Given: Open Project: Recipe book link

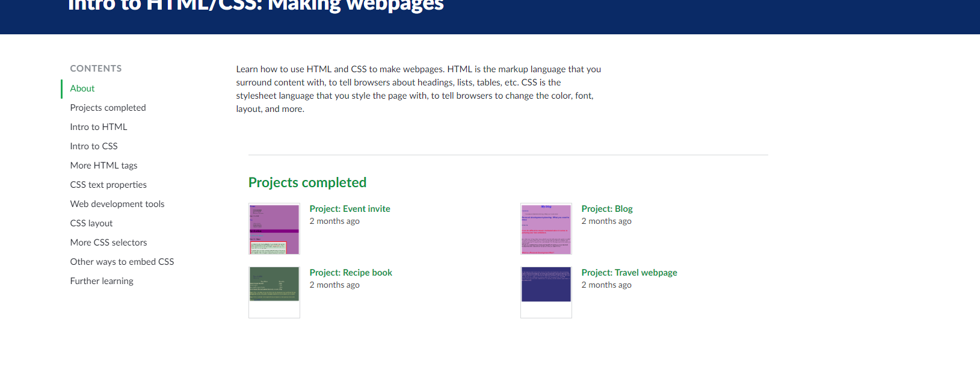Looking at the screenshot, I should (351, 273).
